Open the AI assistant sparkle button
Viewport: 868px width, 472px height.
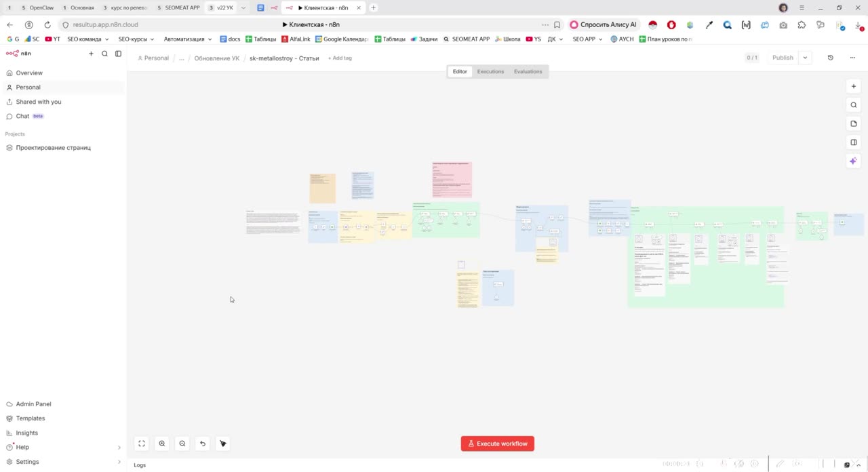(x=854, y=161)
